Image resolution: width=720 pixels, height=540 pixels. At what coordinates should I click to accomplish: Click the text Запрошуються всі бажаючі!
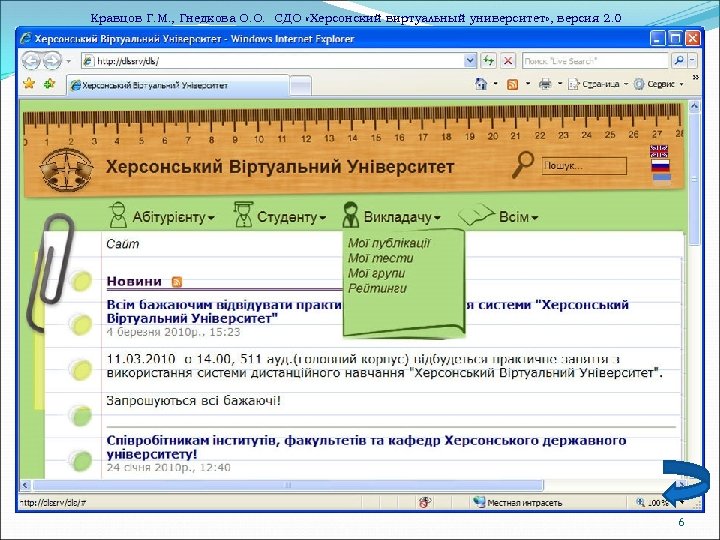(193, 401)
